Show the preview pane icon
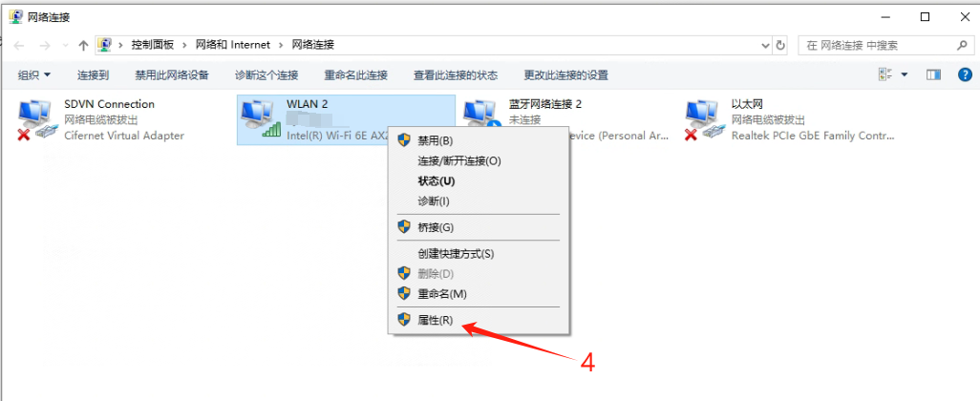This screenshot has width=980, height=401. (934, 75)
